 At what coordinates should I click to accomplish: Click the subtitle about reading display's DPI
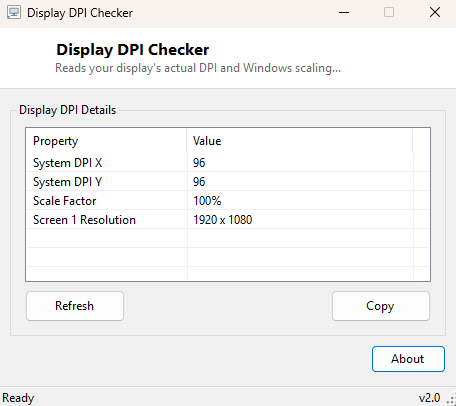(198, 68)
